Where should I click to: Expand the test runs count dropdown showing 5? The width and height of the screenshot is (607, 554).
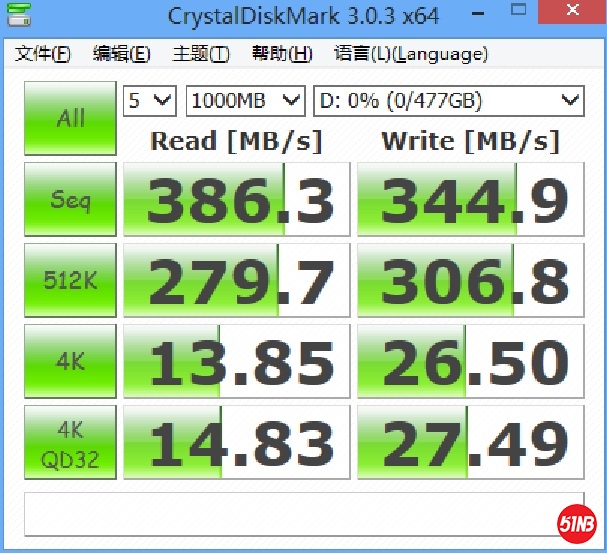pos(150,100)
